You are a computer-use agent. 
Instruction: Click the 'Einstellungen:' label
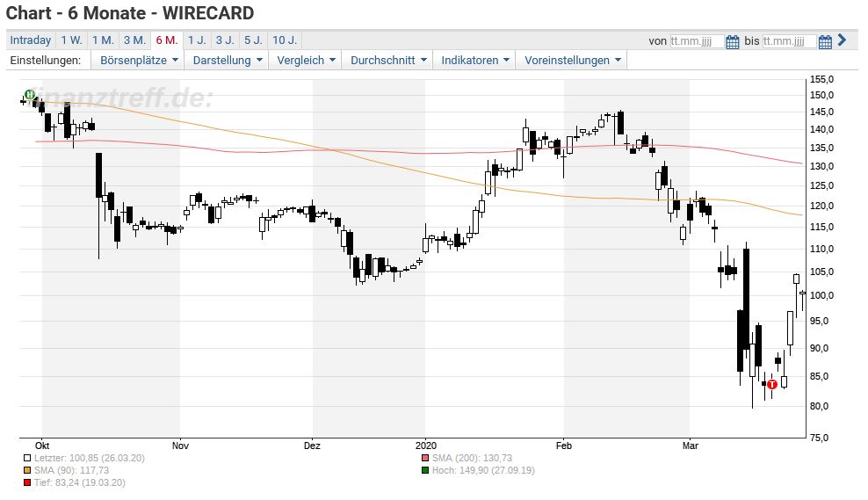pos(46,61)
